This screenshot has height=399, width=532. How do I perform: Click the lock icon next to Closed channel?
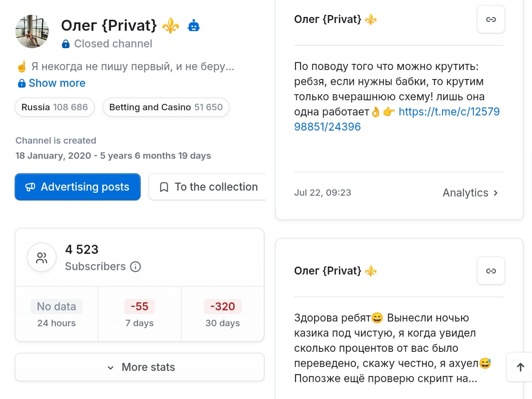(x=66, y=44)
